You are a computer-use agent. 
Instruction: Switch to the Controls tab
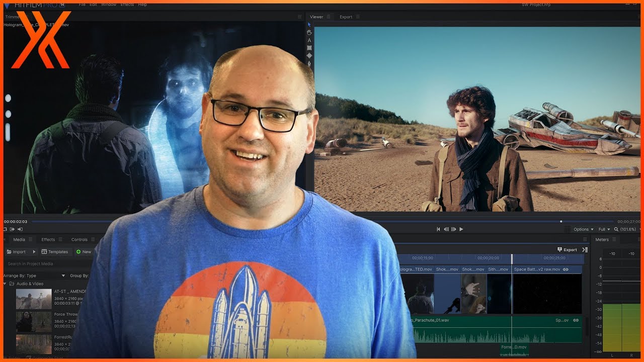[x=79, y=239]
